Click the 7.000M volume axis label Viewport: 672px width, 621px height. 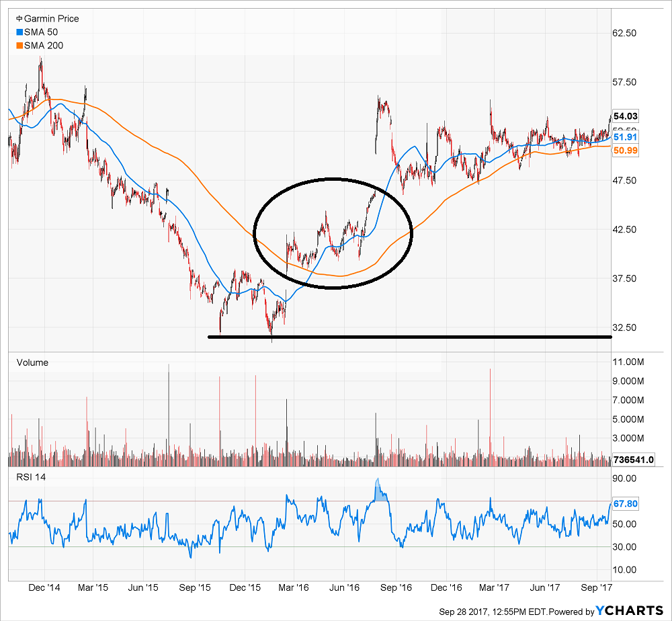(x=628, y=401)
